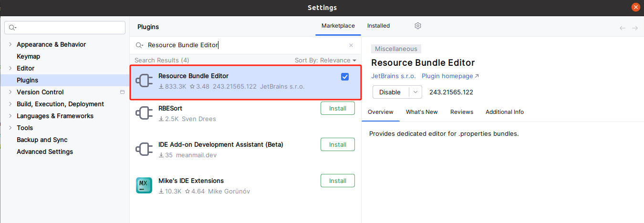This screenshot has width=644, height=223.
Task: Click the plugins settings gear icon
Action: (418, 26)
